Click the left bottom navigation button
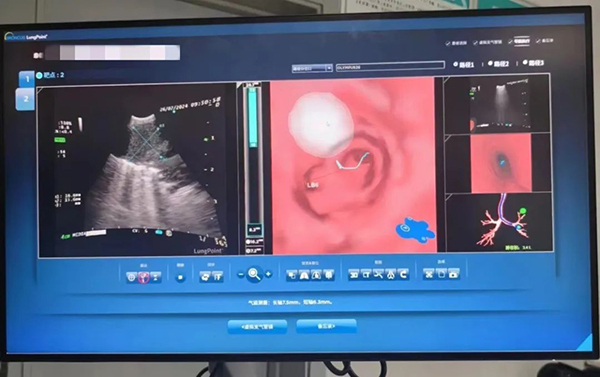The width and height of the screenshot is (600, 377). click(x=257, y=327)
